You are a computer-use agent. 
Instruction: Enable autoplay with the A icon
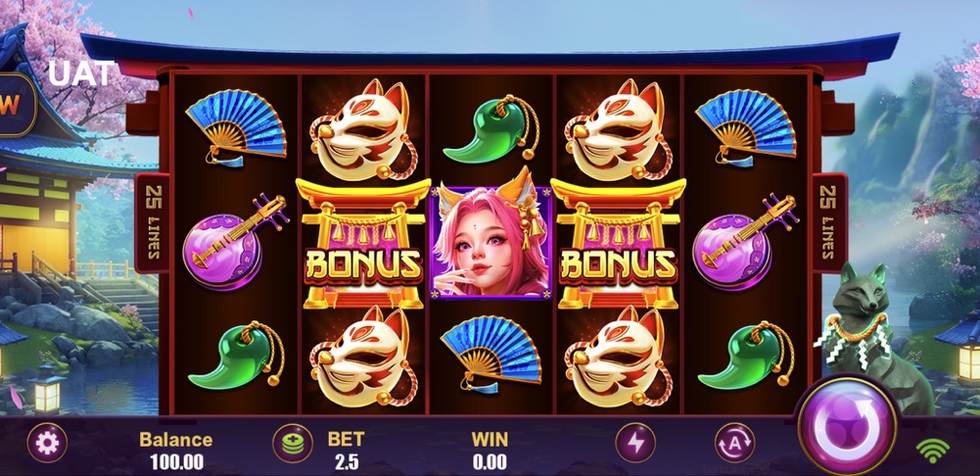coord(734,443)
